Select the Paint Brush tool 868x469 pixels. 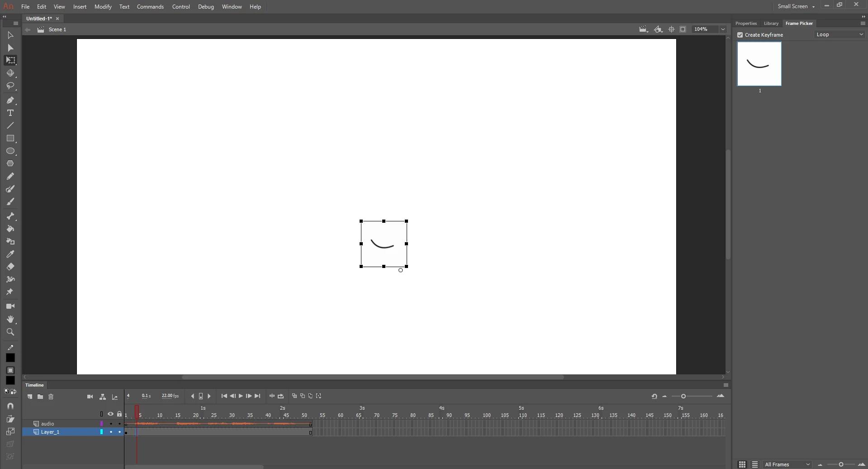[x=10, y=189]
